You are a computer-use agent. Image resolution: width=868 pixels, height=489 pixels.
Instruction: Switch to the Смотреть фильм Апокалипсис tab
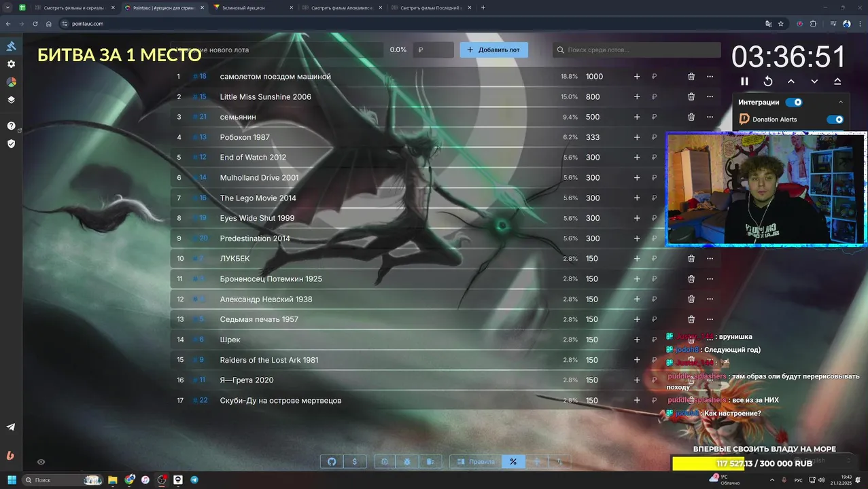tap(343, 7)
